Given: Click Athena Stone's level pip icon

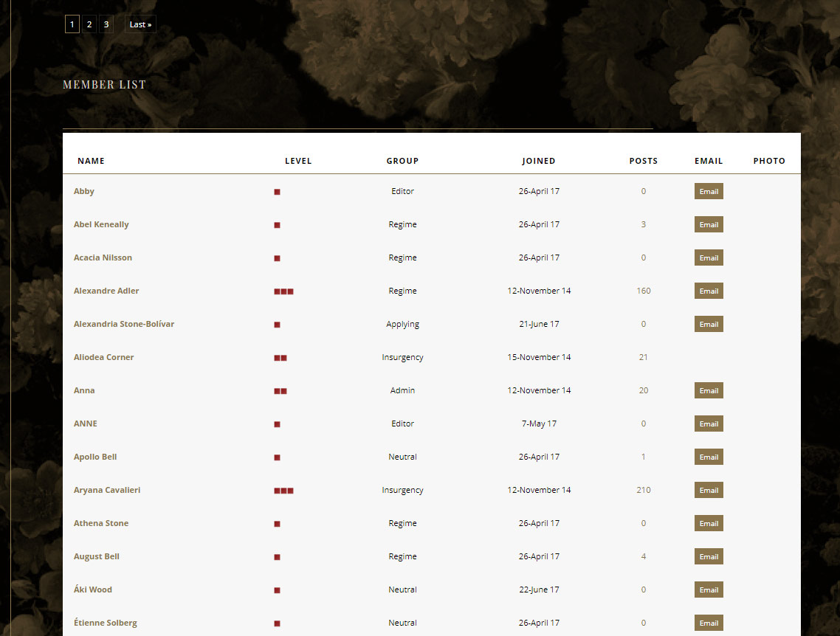Looking at the screenshot, I should coord(277,524).
